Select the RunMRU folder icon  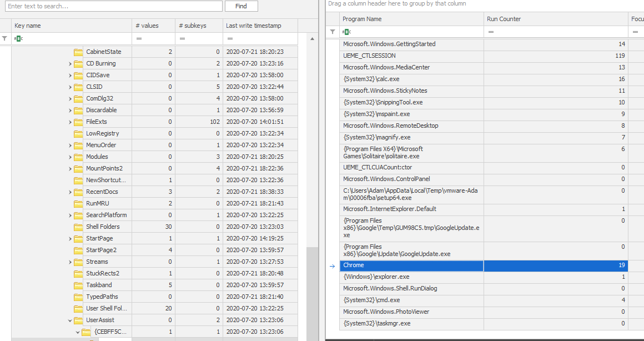pyautogui.click(x=78, y=203)
